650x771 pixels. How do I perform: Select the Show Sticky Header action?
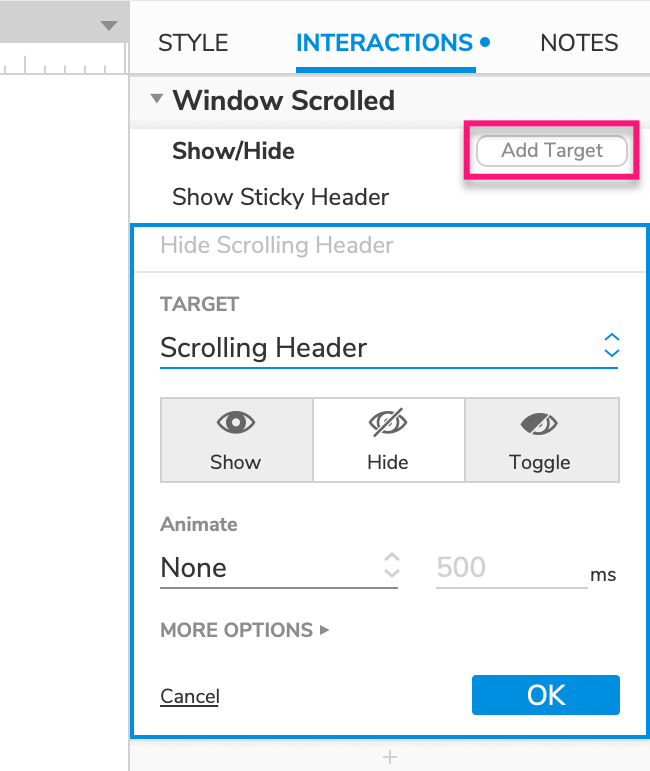coord(280,197)
